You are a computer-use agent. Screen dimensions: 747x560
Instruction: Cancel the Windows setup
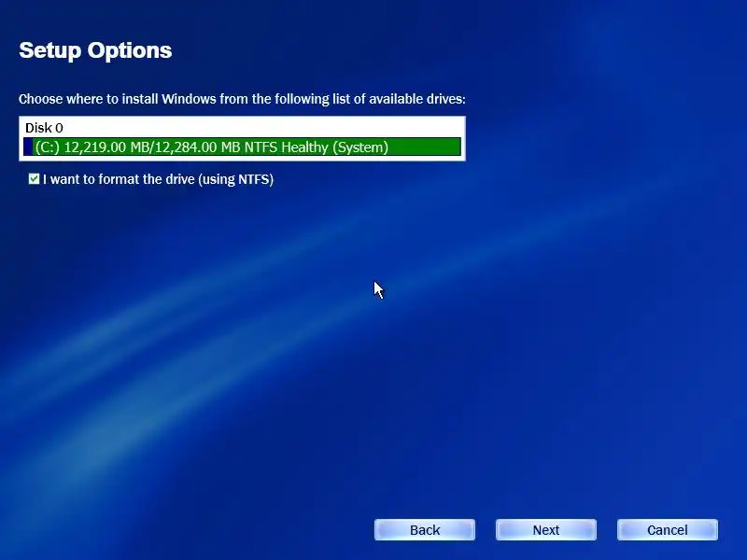coord(668,530)
